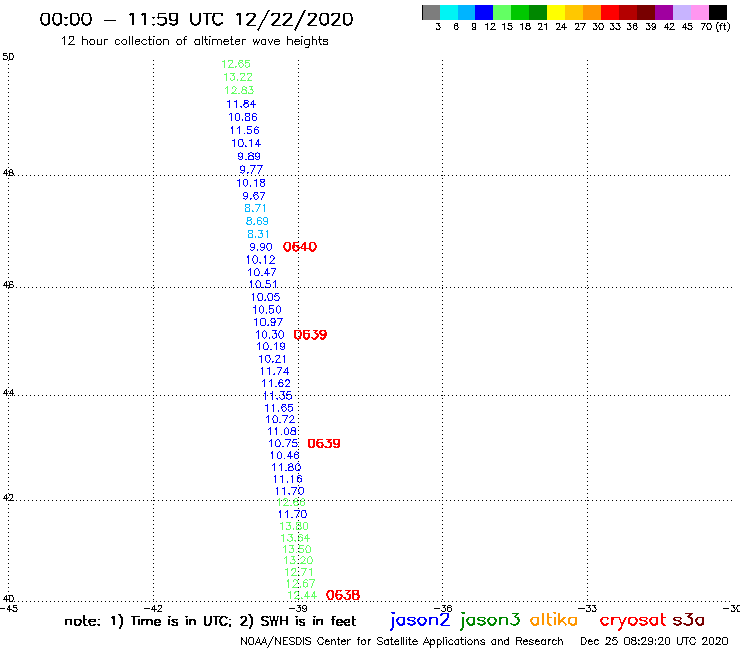
Task: Click the wave height value 10.46
Action: click(285, 456)
